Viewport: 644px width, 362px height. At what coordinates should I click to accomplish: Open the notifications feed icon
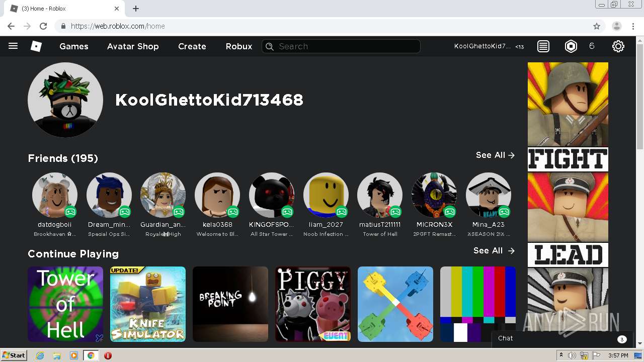(543, 46)
